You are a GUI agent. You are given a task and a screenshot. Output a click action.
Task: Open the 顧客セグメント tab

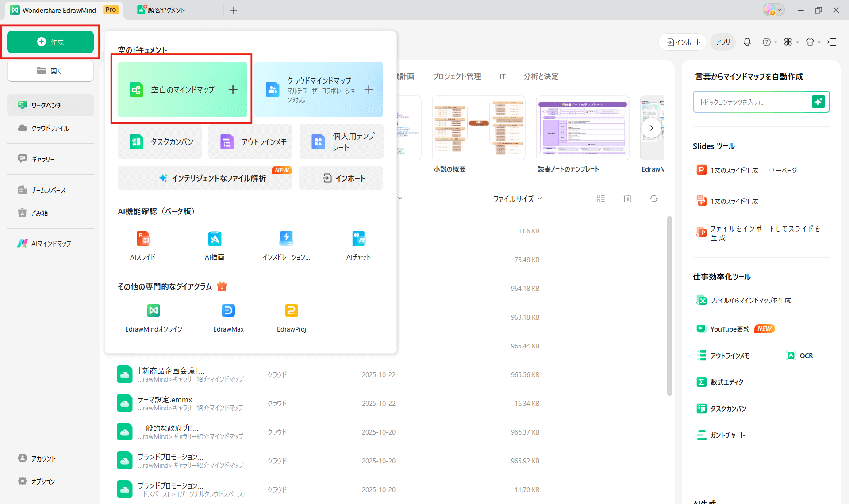click(166, 10)
